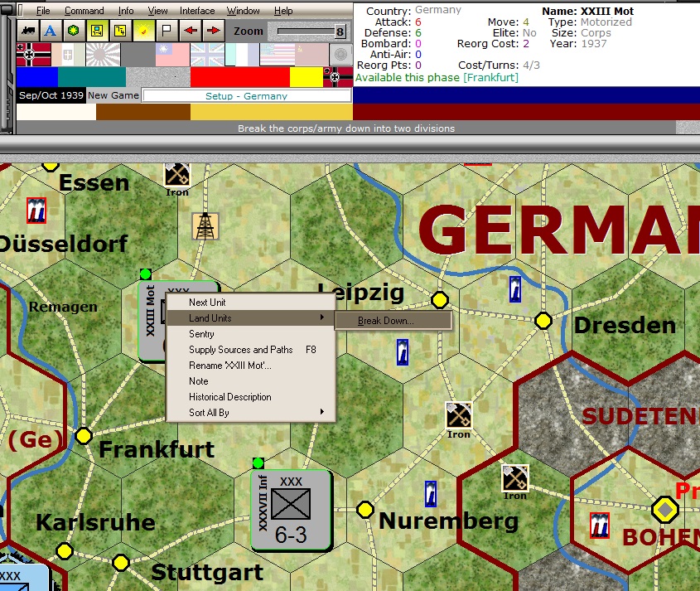Open the Help menu
The width and height of the screenshot is (700, 591).
pyautogui.click(x=283, y=11)
